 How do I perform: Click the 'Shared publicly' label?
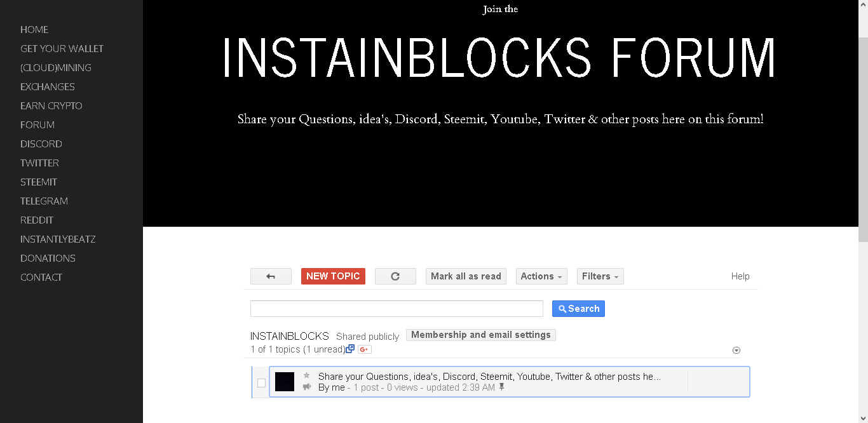click(x=367, y=337)
